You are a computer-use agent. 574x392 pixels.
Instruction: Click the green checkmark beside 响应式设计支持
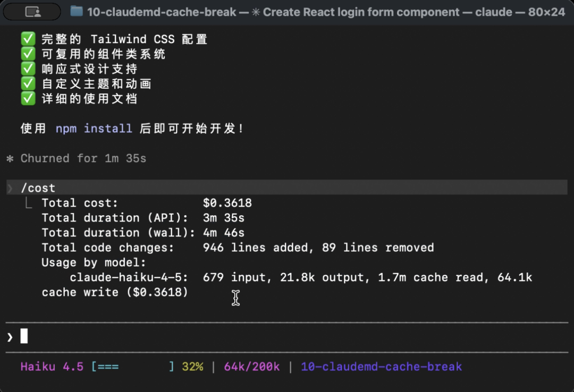pyautogui.click(x=28, y=69)
